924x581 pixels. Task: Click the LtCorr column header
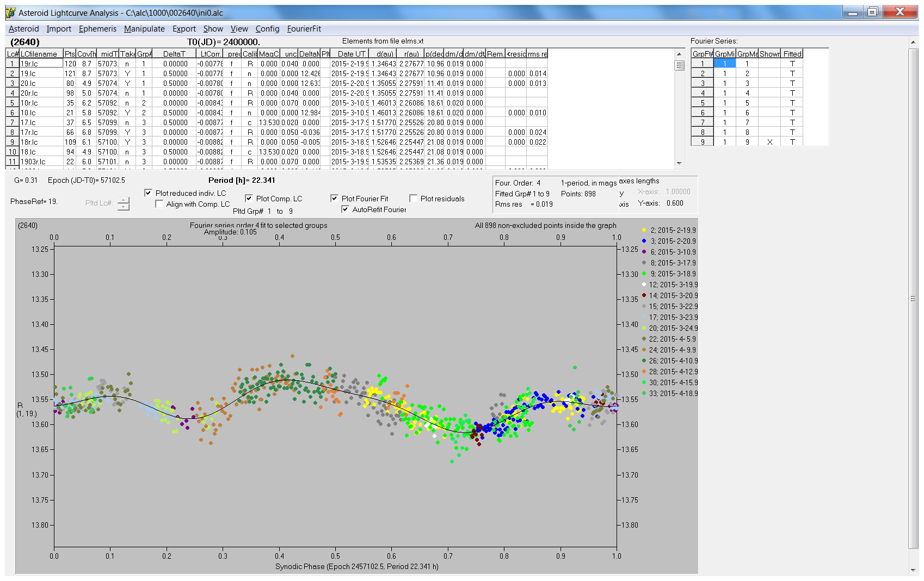pyautogui.click(x=210, y=54)
